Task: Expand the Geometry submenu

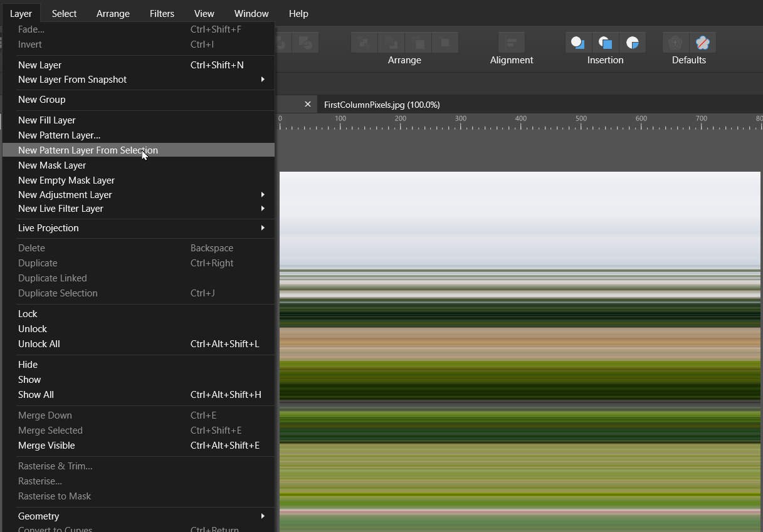Action: [x=139, y=516]
